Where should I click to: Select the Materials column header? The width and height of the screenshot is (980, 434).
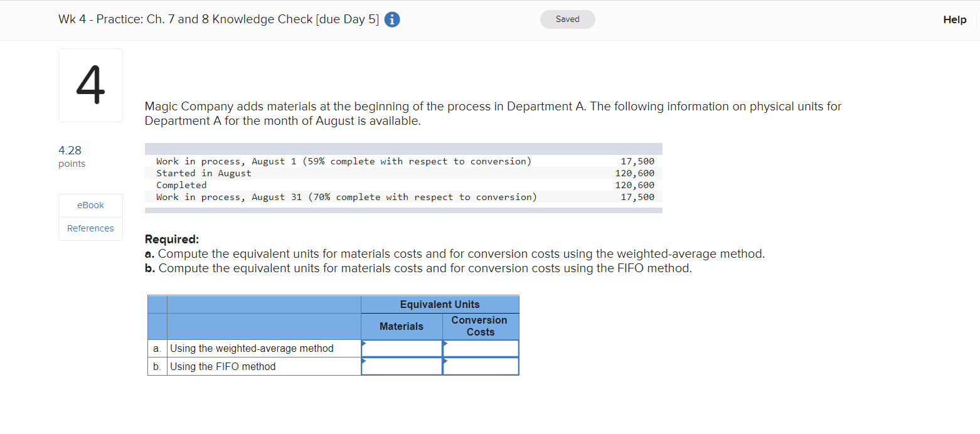click(402, 326)
